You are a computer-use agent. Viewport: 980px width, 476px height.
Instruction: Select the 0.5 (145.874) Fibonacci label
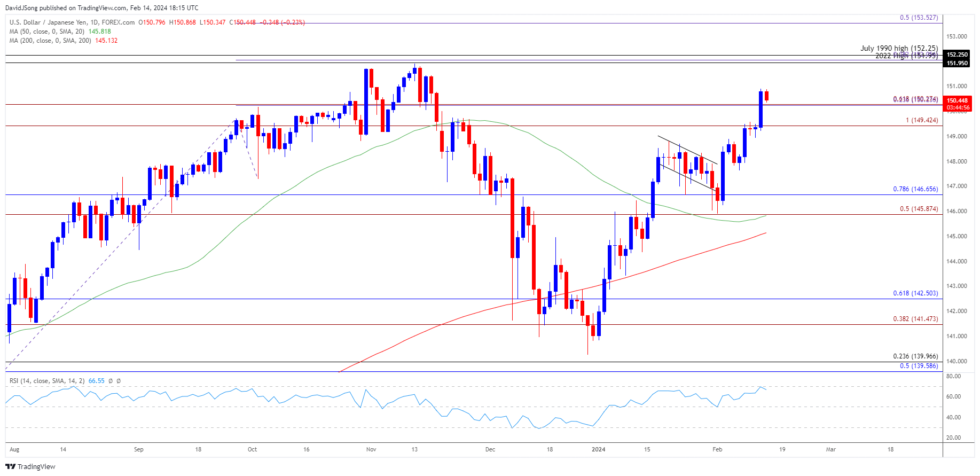click(x=919, y=209)
